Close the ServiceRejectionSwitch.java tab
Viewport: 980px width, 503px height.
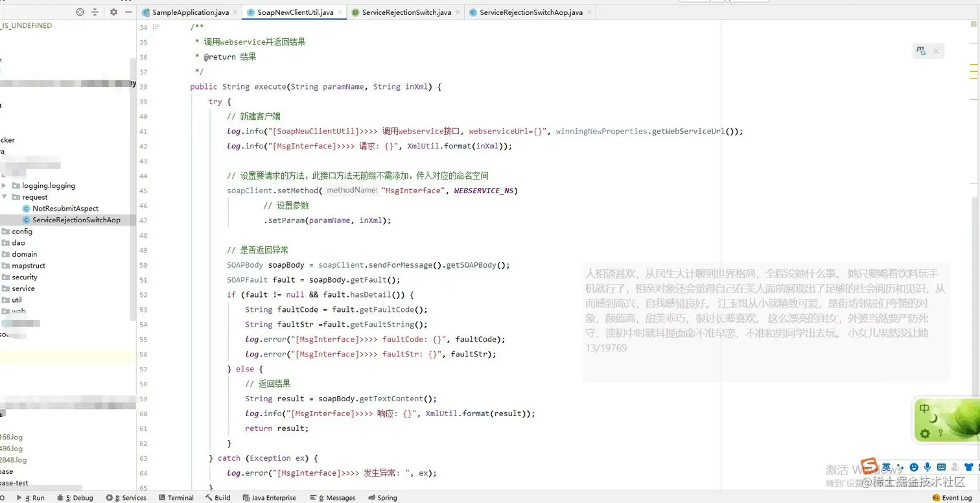[458, 12]
